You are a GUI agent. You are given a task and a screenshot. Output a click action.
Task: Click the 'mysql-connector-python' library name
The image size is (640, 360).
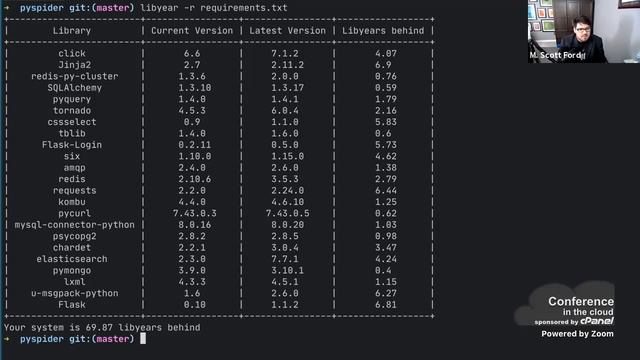(75, 225)
